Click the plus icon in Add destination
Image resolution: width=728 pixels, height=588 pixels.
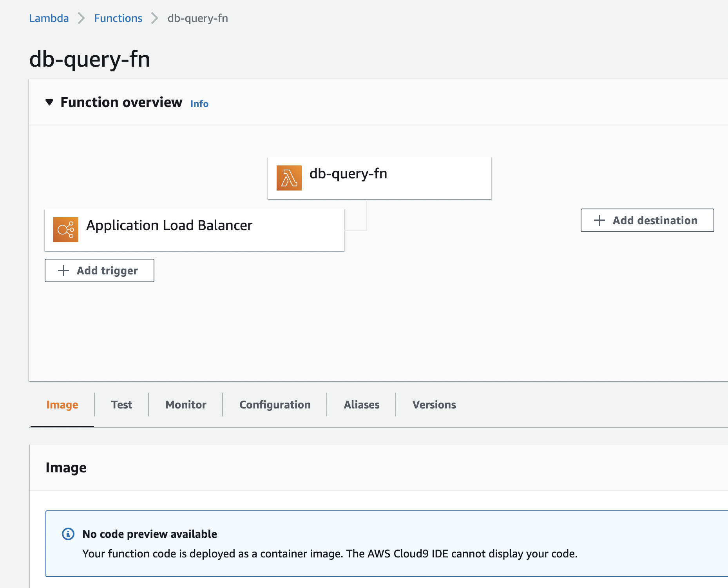[599, 220]
